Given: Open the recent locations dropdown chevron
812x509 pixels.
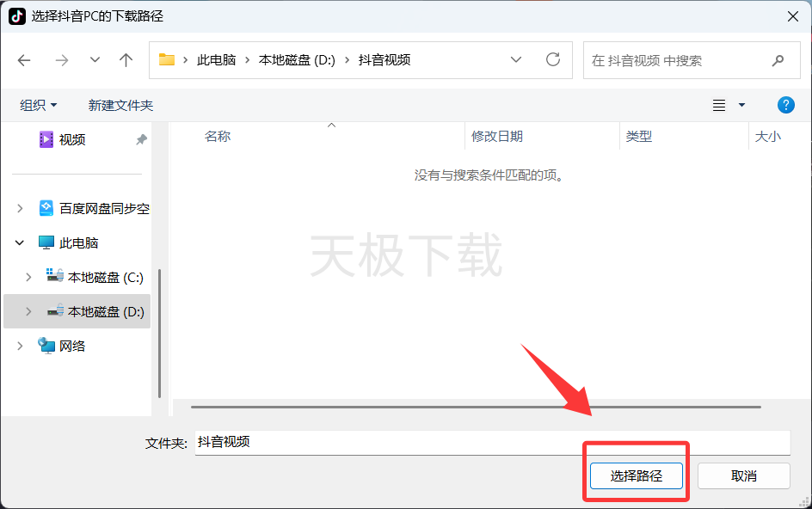Looking at the screenshot, I should point(95,60).
